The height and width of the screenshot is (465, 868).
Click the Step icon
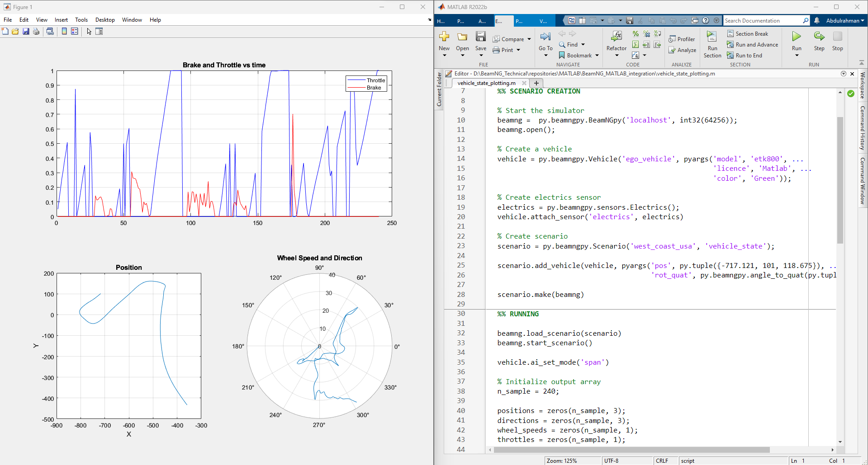819,37
